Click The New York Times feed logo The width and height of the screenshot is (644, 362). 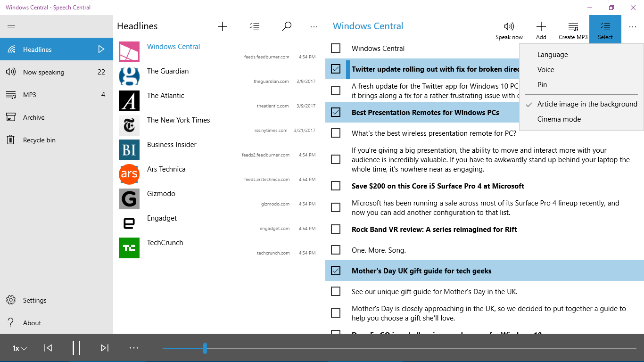click(129, 125)
